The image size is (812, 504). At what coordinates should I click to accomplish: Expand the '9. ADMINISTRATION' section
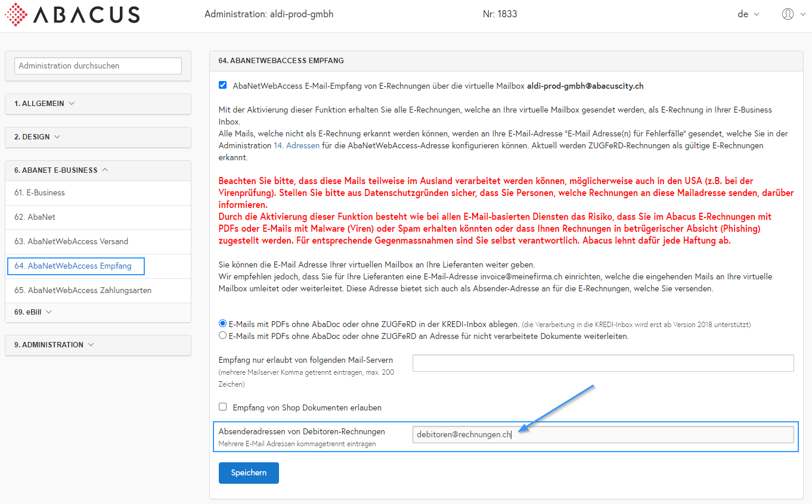[98, 345]
